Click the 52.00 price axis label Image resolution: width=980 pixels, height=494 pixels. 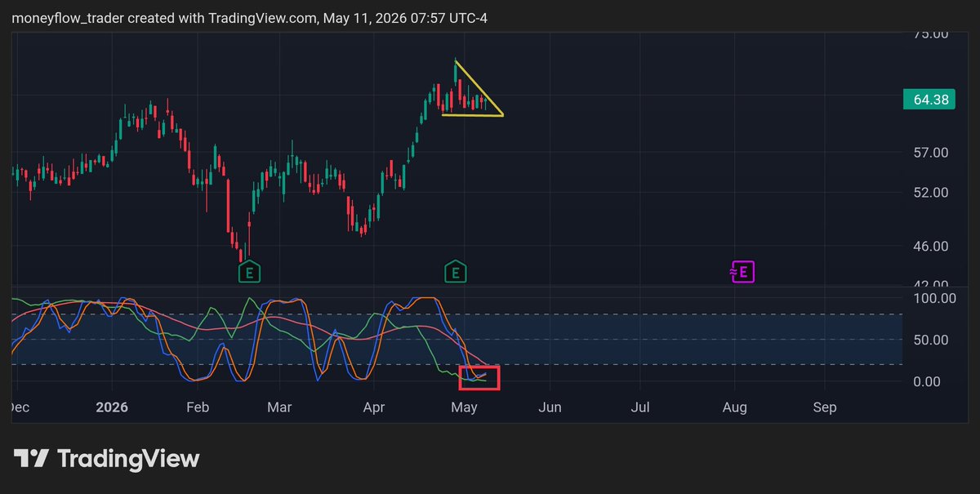coord(930,193)
